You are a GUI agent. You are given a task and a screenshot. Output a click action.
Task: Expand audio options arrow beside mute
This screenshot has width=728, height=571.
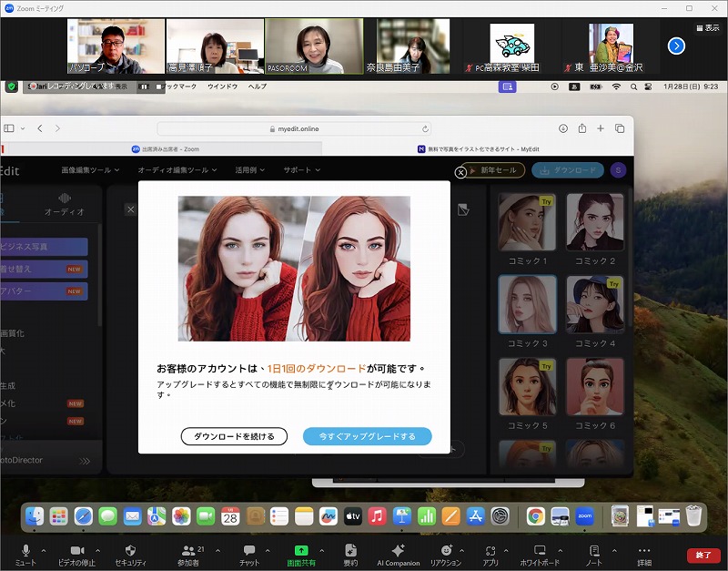point(45,550)
